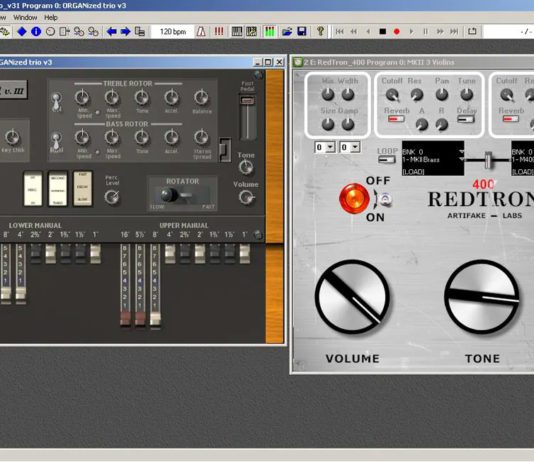Click the piano keyboard toolbar icon
This screenshot has width=534, height=462.
pyautogui.click(x=237, y=32)
